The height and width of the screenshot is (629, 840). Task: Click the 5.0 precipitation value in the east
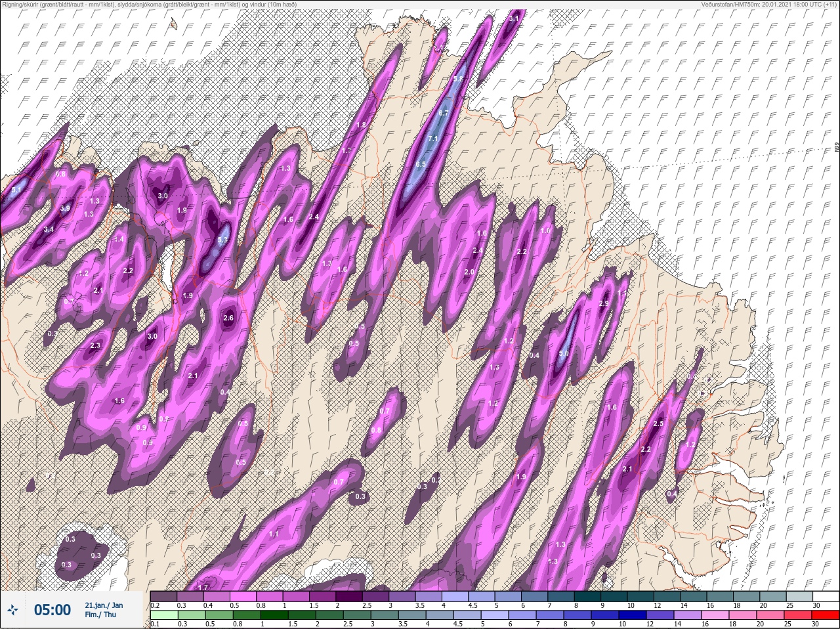pyautogui.click(x=564, y=354)
